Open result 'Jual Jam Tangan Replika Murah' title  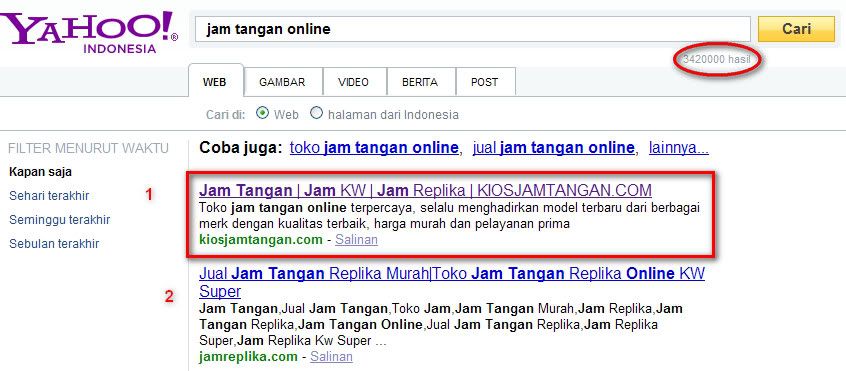point(452,283)
